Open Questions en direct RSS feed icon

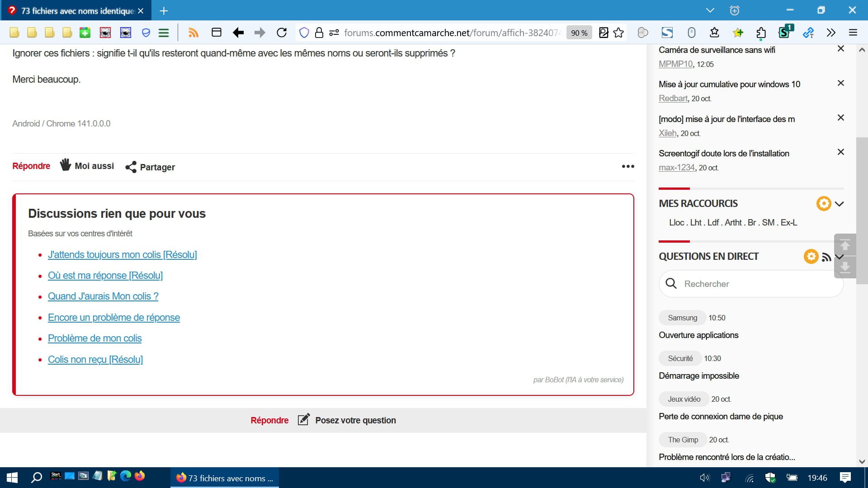coord(826,257)
